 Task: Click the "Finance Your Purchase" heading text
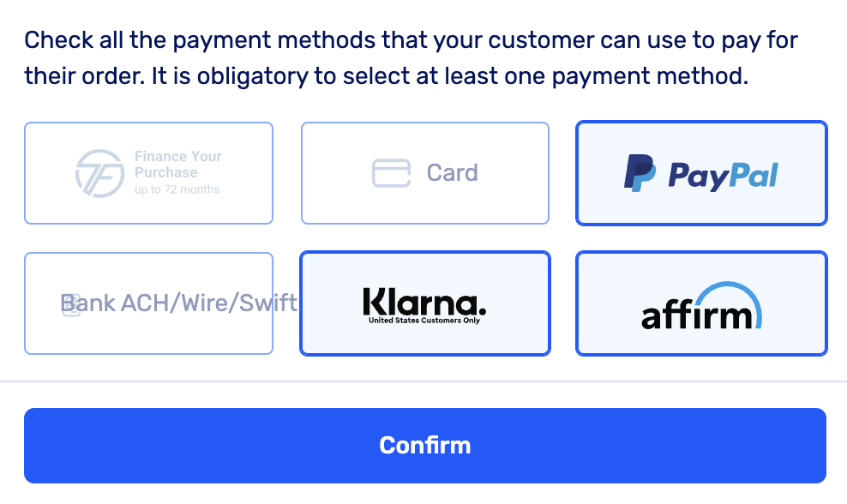click(177, 164)
